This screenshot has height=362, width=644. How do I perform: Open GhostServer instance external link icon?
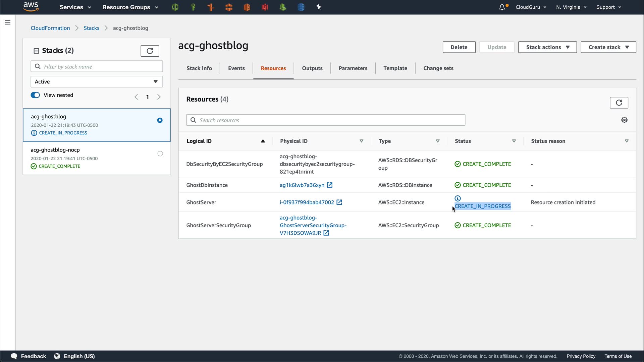tap(339, 202)
